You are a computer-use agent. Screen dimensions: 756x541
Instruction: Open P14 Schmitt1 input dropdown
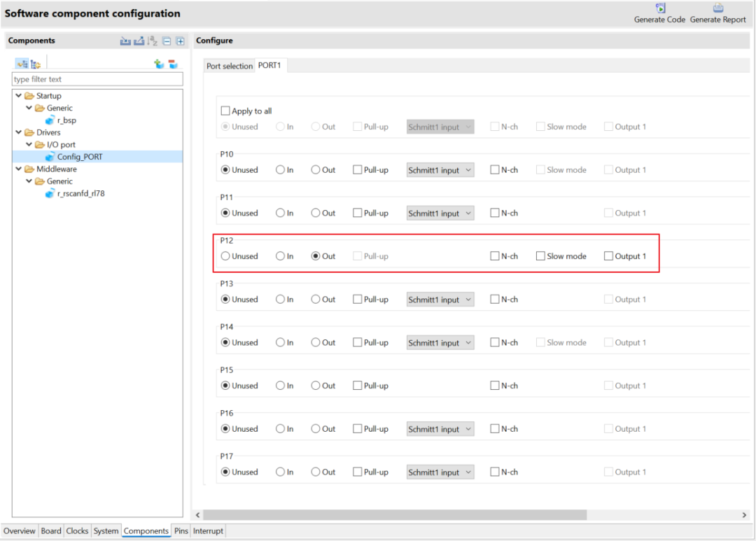tap(440, 343)
